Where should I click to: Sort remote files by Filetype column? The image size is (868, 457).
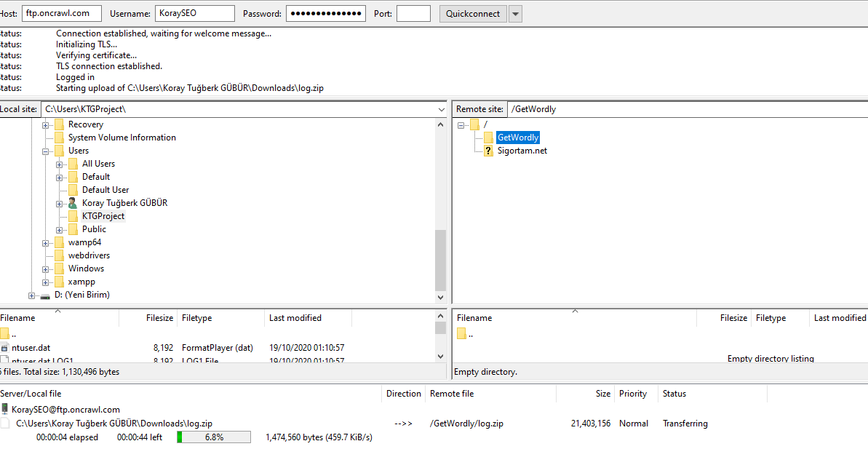[x=779, y=318]
